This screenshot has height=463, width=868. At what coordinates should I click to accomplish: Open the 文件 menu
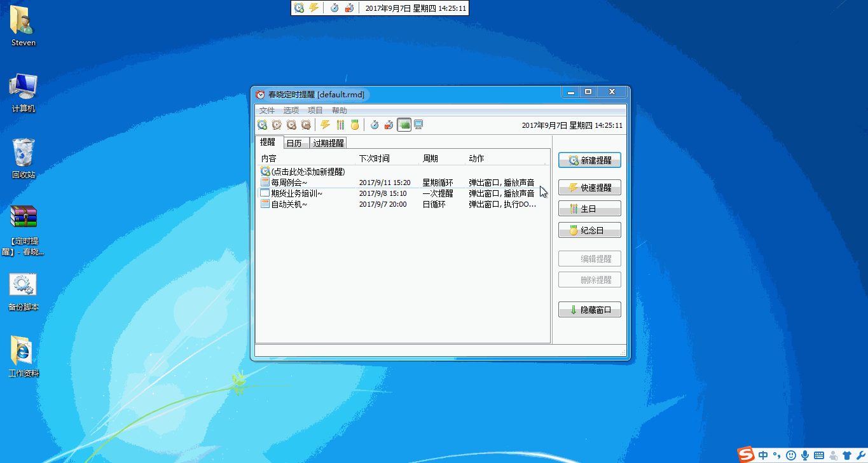[267, 111]
